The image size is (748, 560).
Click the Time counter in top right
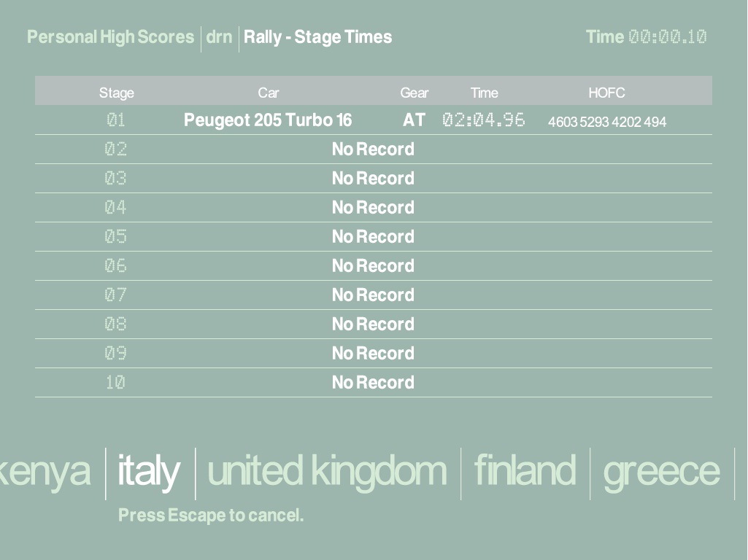(x=646, y=37)
